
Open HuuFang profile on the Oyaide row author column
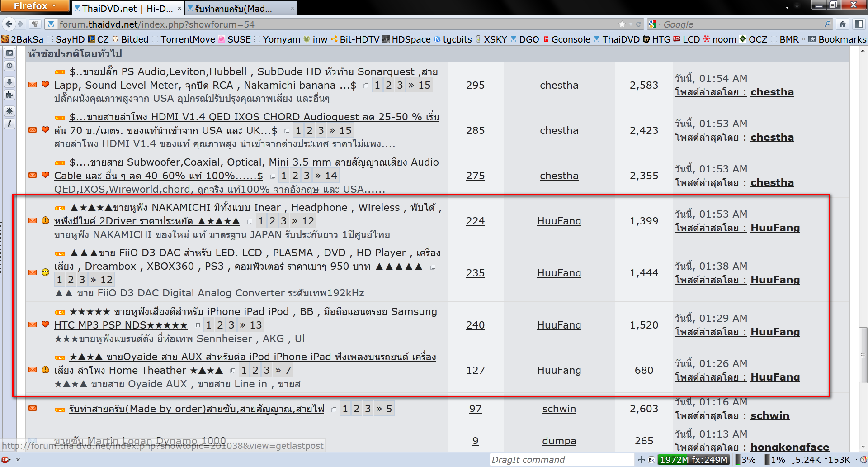[559, 370]
